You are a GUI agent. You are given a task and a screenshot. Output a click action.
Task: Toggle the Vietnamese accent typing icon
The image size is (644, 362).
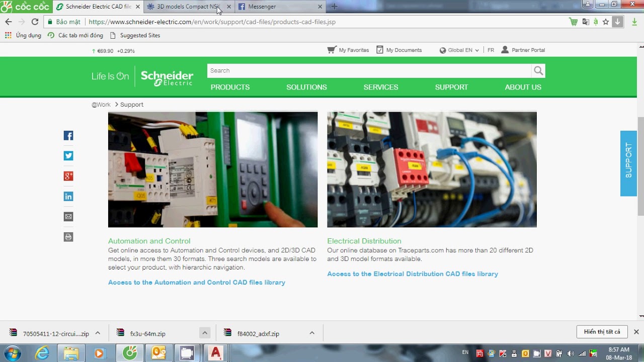tap(596, 22)
